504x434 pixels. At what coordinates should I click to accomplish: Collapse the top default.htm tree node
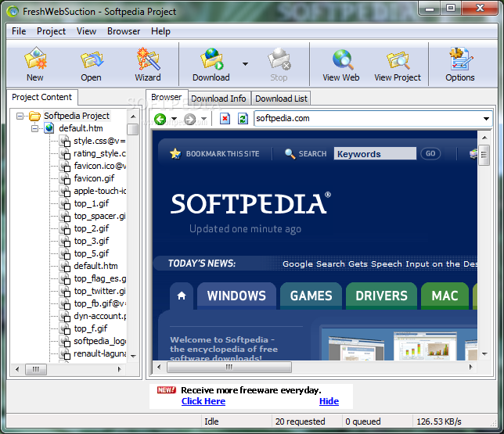(34, 128)
